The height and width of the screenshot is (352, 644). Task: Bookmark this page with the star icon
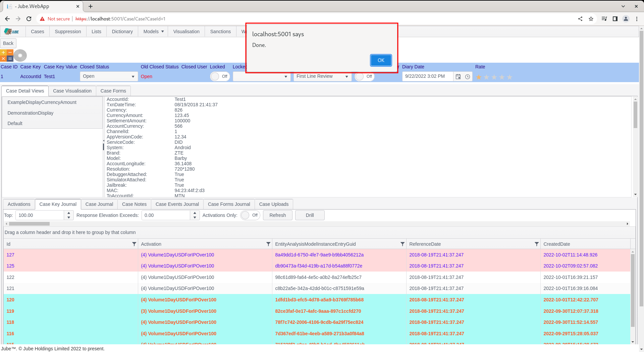[591, 19]
